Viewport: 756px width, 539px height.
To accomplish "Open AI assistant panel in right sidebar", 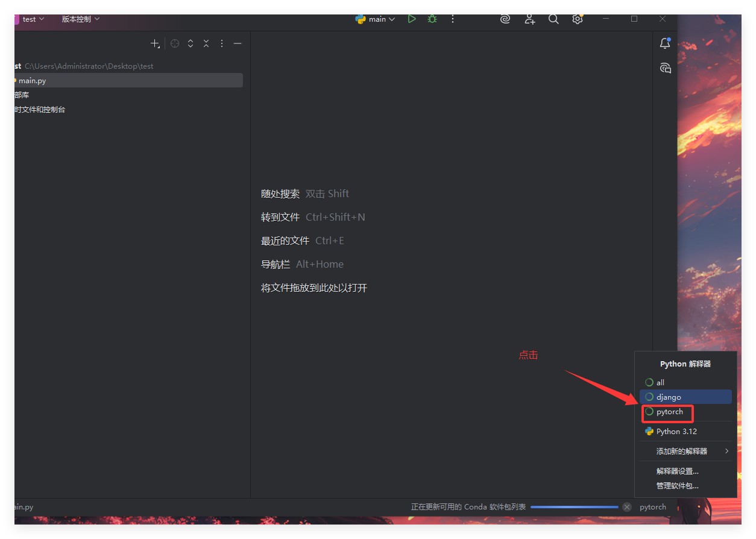I will pos(665,68).
